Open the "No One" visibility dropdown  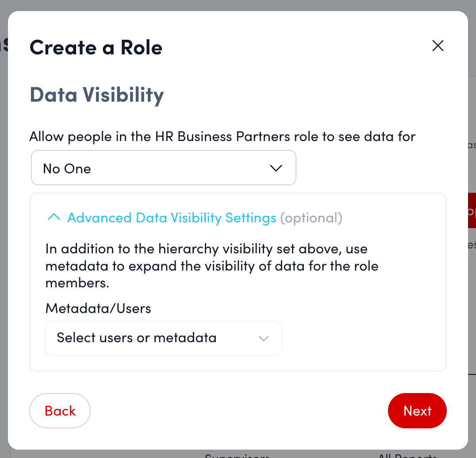point(163,168)
